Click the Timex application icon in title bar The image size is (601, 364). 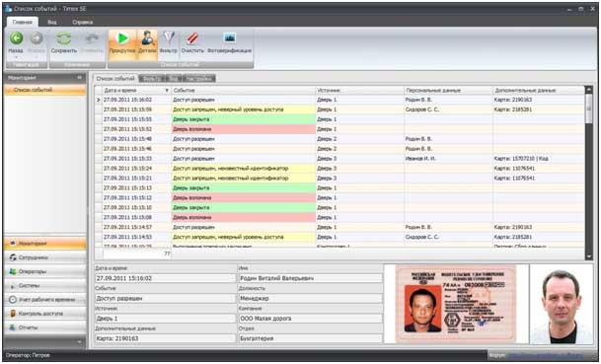[9, 8]
